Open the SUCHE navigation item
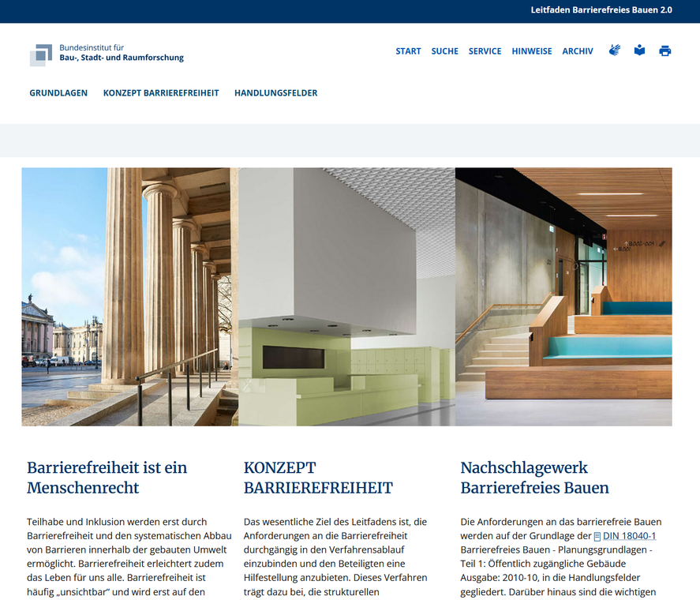This screenshot has width=700, height=600. tap(444, 51)
